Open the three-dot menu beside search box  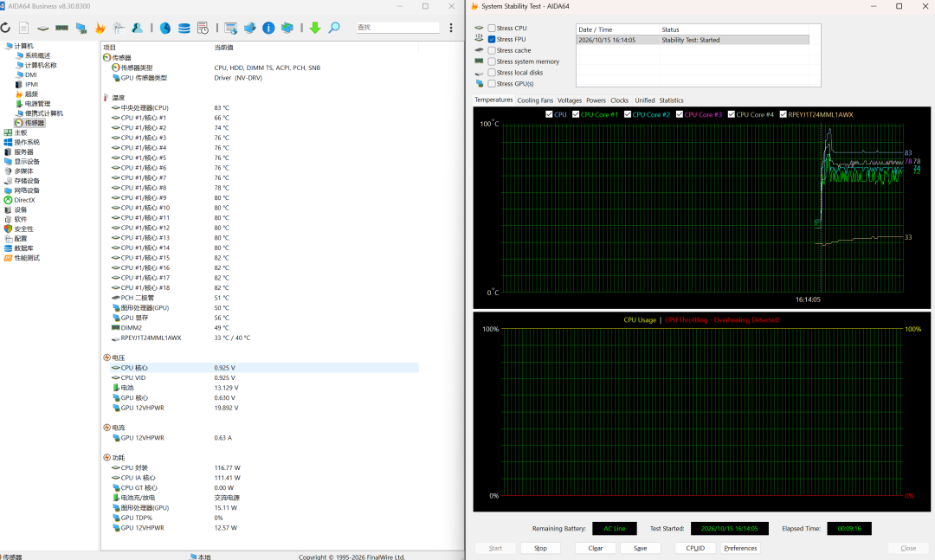coord(451,28)
